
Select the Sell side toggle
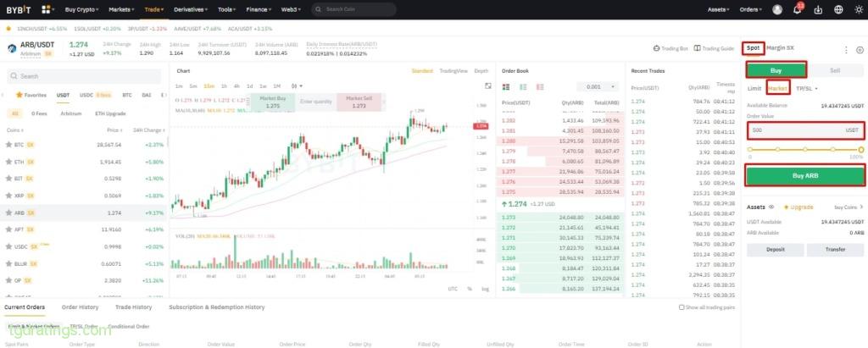click(835, 70)
